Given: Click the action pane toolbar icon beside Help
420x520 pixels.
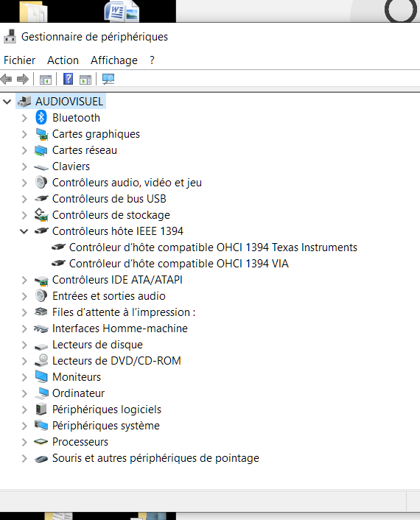Looking at the screenshot, I should point(85,80).
